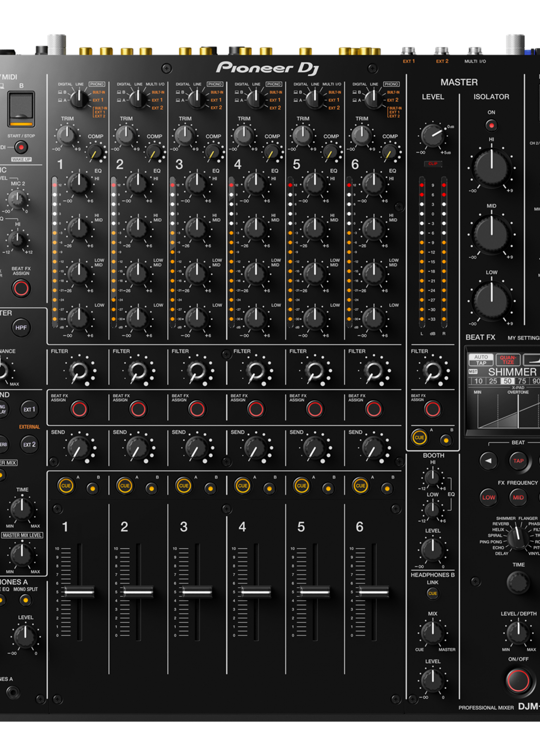Click the Booth HI EQ knob

pyautogui.click(x=432, y=478)
